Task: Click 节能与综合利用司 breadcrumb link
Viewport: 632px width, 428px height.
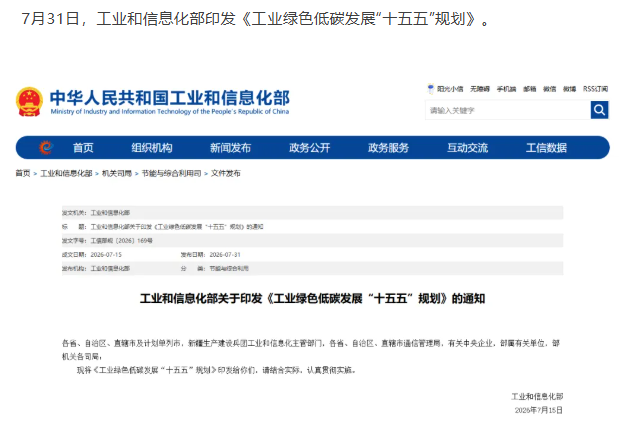Action: tap(171, 173)
